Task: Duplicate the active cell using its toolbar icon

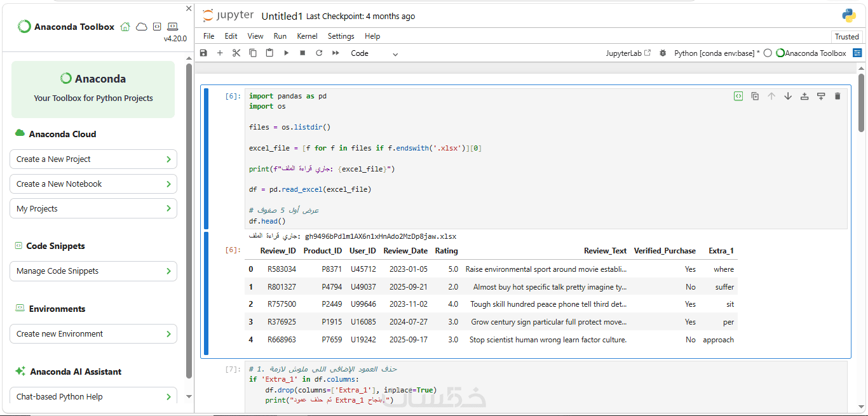Action: 755,96
